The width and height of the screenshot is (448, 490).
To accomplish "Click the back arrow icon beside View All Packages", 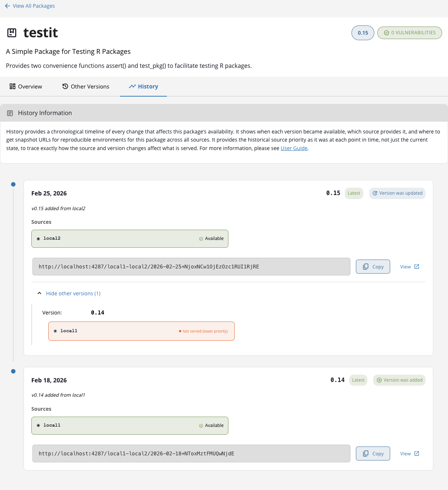I will (7, 6).
